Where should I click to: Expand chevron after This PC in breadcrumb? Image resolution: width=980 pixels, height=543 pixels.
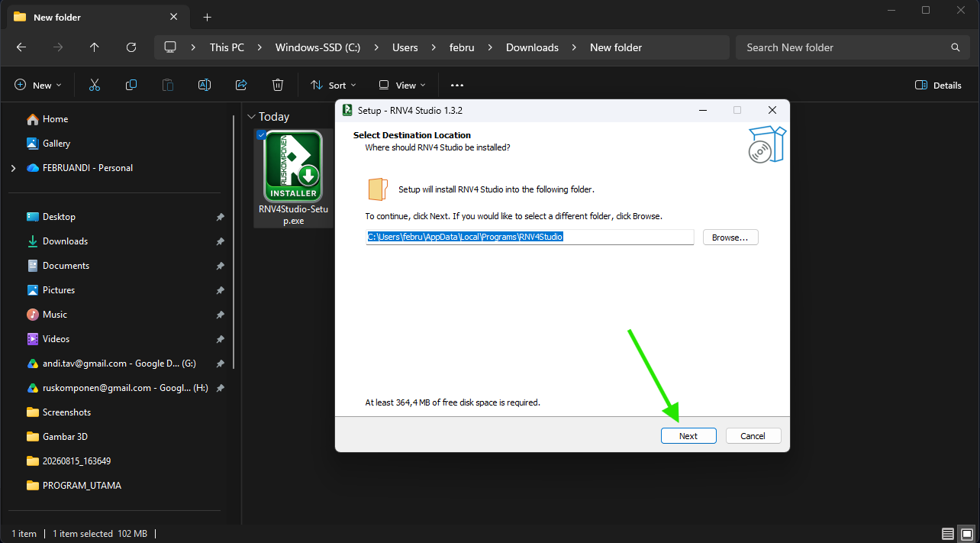(x=260, y=47)
